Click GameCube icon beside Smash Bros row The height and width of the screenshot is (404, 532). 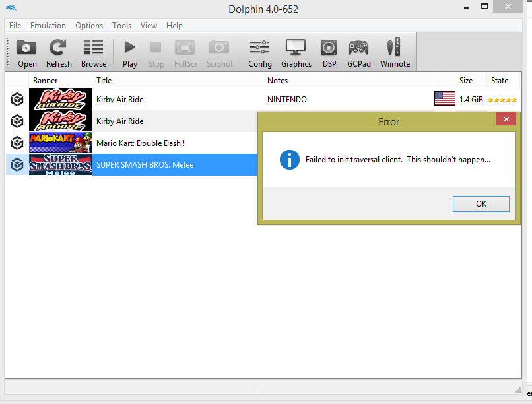17,165
